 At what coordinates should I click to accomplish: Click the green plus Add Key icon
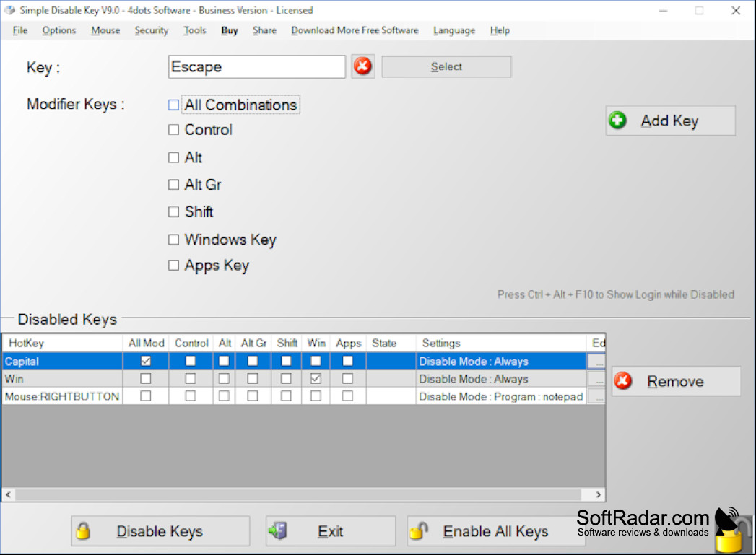[x=617, y=121]
